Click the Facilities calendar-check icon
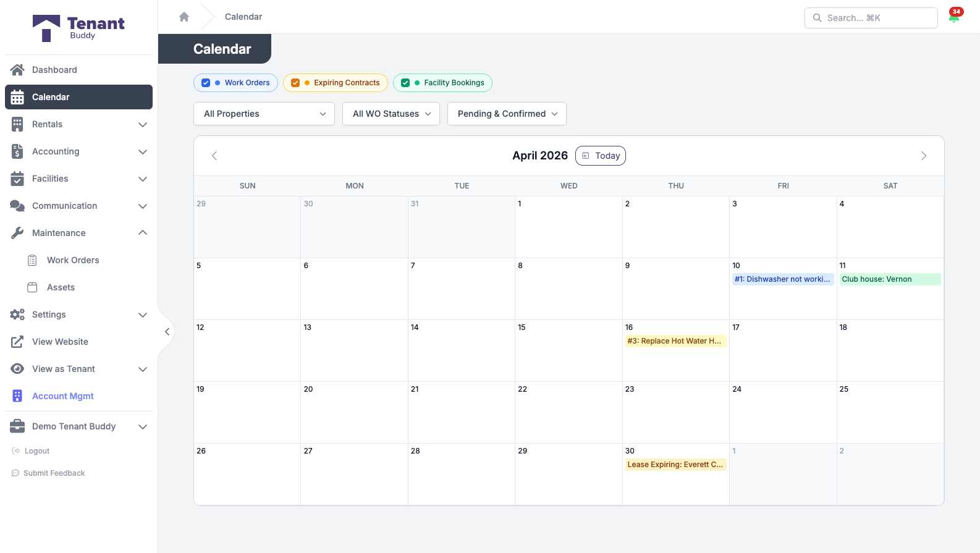Image resolution: width=980 pixels, height=553 pixels. (17, 179)
